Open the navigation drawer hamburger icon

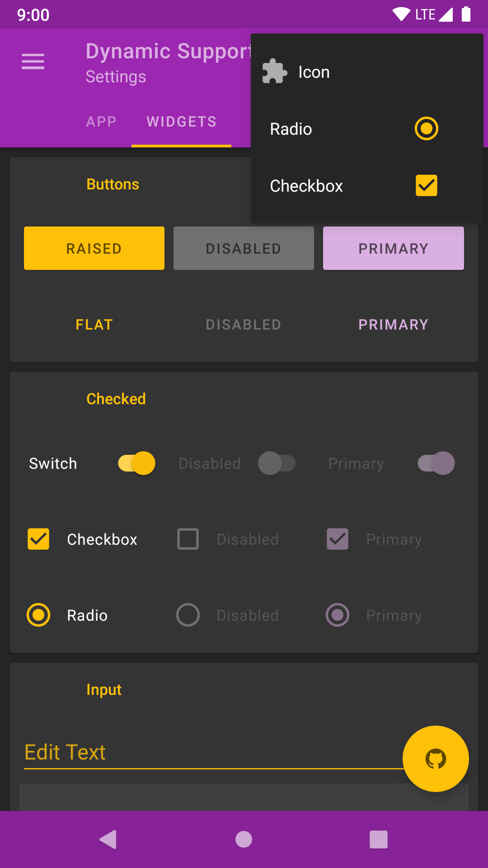point(33,61)
